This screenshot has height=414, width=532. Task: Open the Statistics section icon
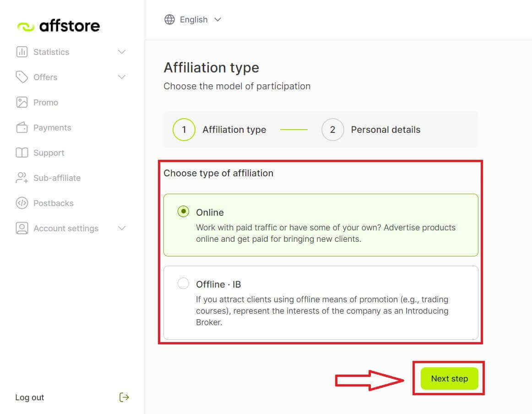tap(22, 52)
